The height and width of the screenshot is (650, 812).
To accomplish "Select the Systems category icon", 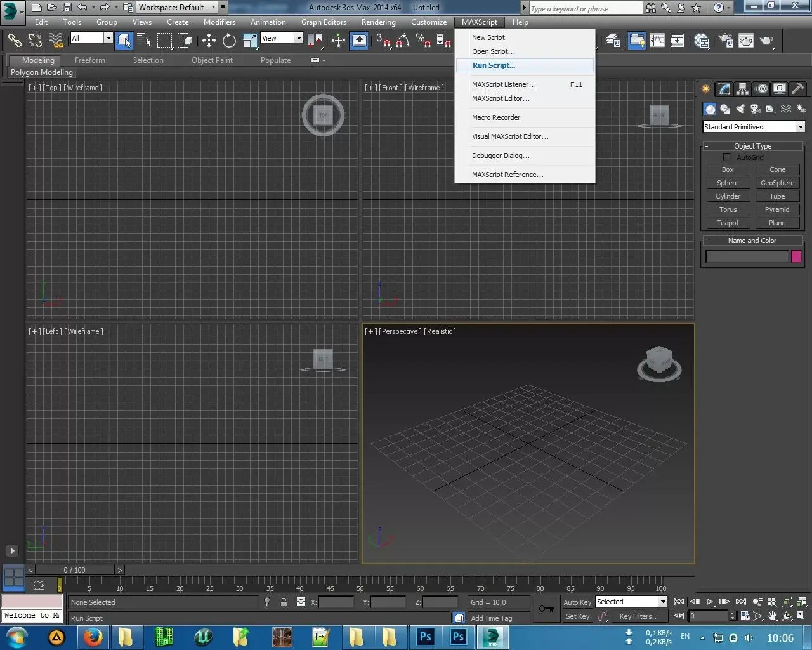I will tap(801, 109).
